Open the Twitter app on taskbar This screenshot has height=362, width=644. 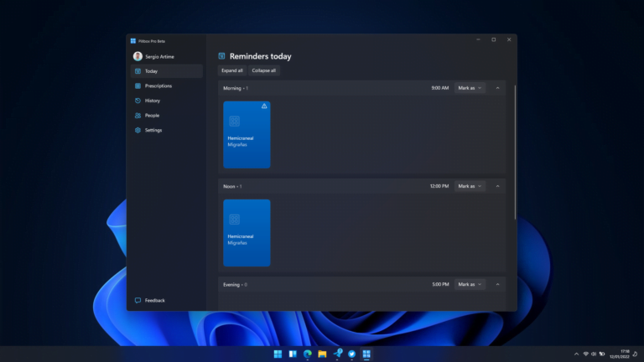pyautogui.click(x=352, y=354)
